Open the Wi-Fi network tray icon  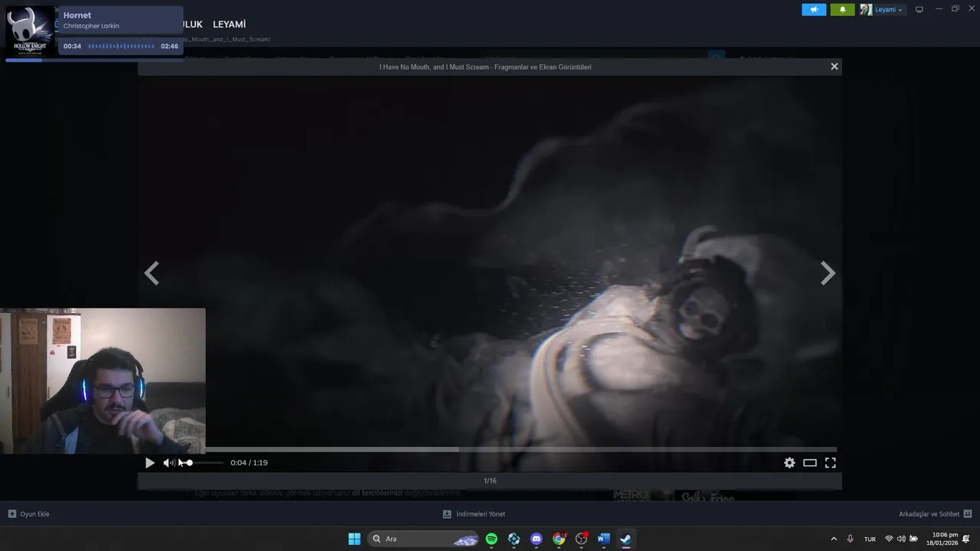pyautogui.click(x=889, y=539)
